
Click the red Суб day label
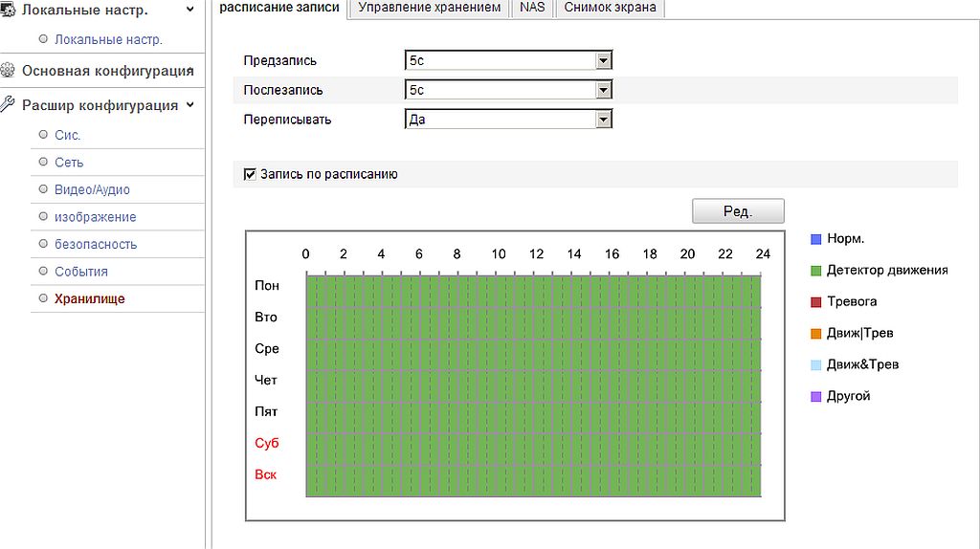(x=267, y=443)
